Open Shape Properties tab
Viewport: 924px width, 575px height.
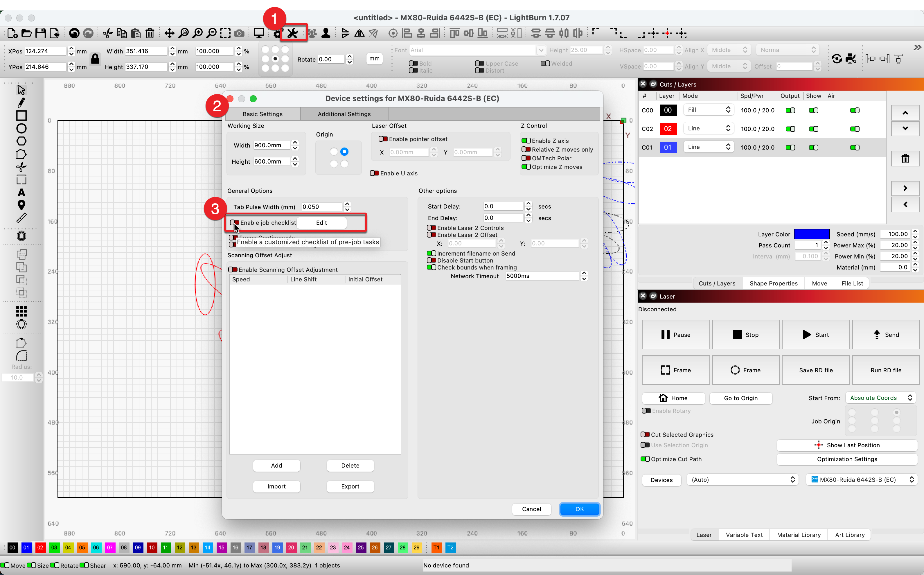773,283
